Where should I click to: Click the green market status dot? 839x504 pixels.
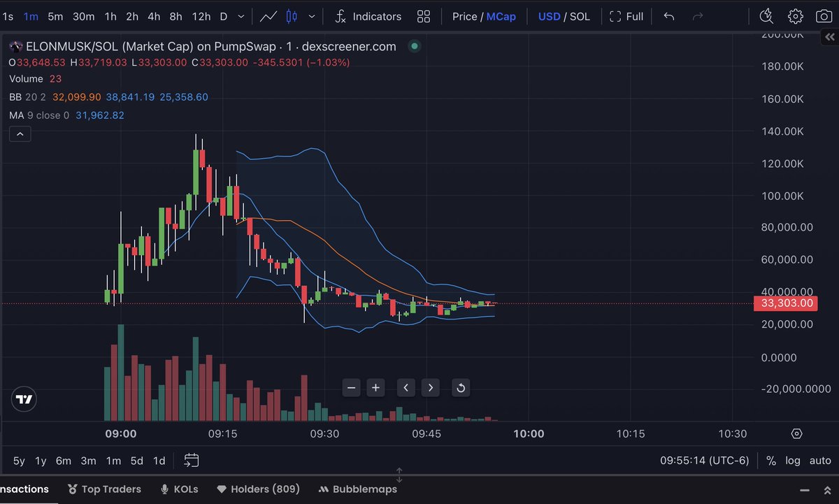(415, 46)
